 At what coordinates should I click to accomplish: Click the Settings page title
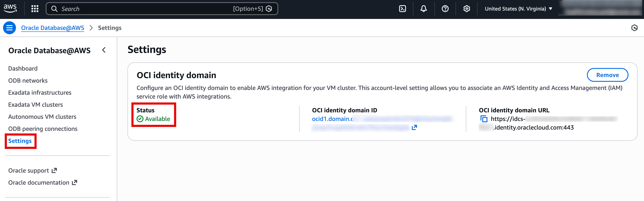(x=147, y=49)
